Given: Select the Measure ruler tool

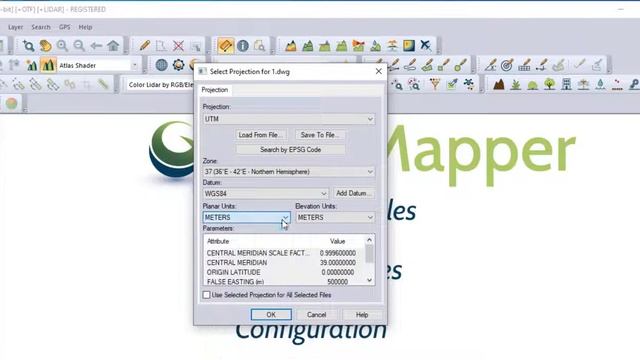Looking at the screenshot, I should [226, 45].
